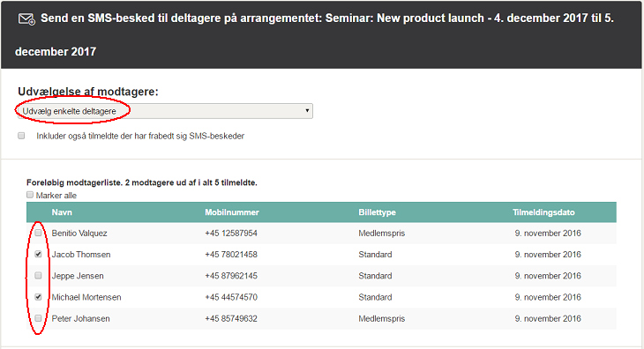
Task: Click the 'Navn' column header
Action: click(62, 212)
